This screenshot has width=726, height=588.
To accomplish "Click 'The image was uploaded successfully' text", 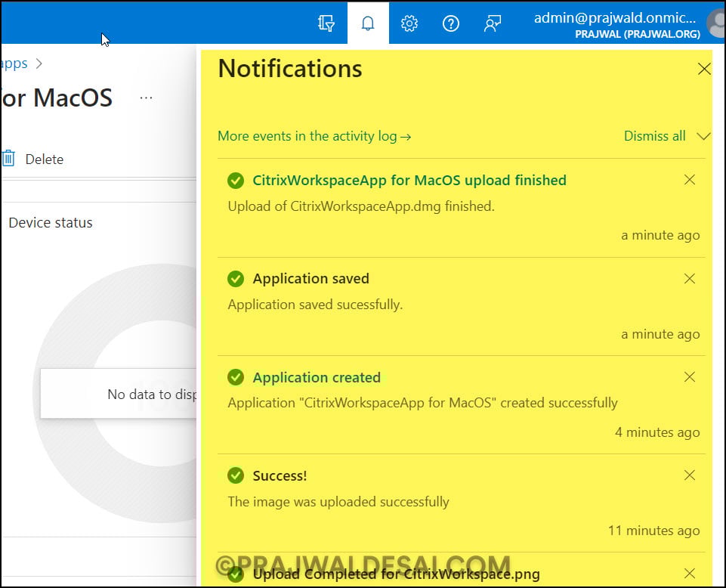I will coord(338,502).
